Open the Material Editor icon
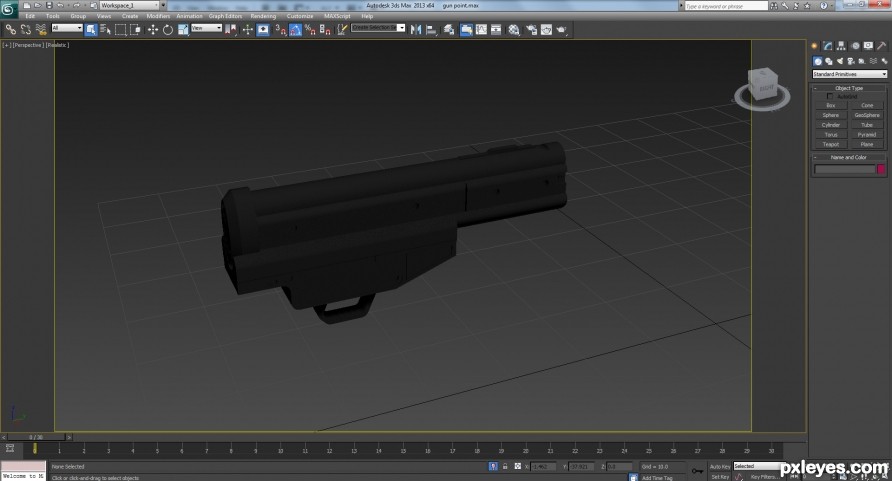The image size is (892, 481). tap(514, 30)
